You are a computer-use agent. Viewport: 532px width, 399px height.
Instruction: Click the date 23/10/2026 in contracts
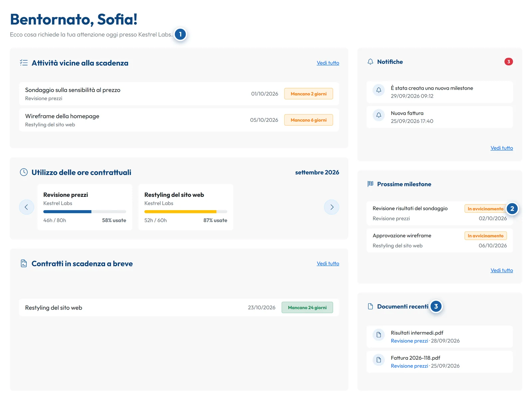261,308
